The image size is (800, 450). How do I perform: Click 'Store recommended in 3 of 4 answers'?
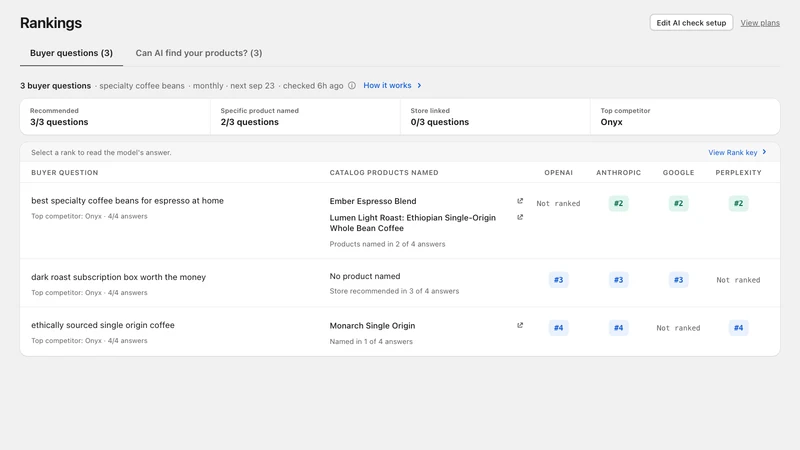point(394,291)
